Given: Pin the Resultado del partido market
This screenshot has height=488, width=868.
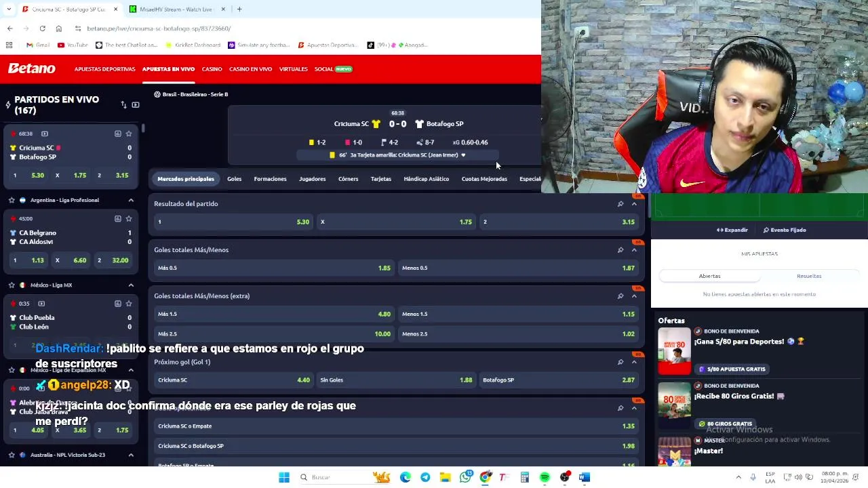Looking at the screenshot, I should [620, 204].
